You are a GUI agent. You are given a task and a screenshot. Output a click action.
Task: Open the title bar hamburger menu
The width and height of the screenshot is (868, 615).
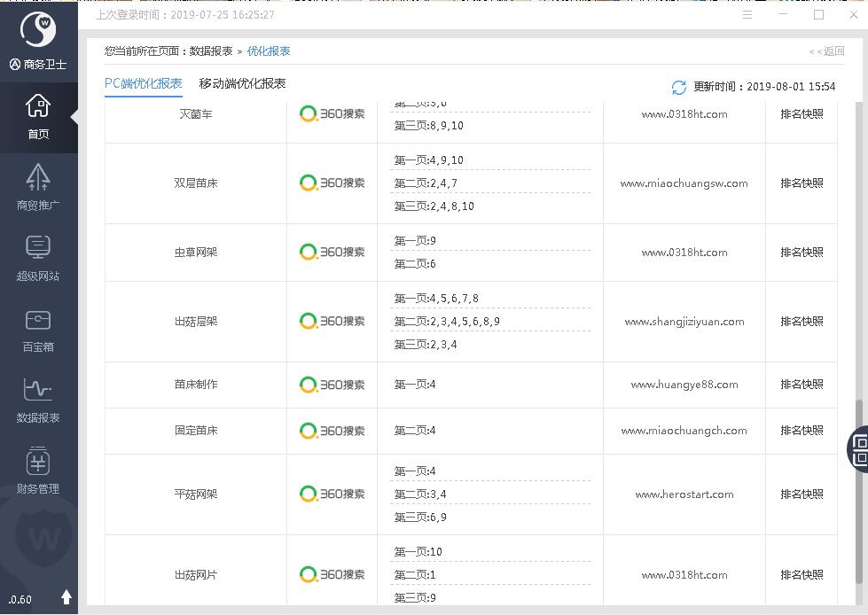point(747,15)
